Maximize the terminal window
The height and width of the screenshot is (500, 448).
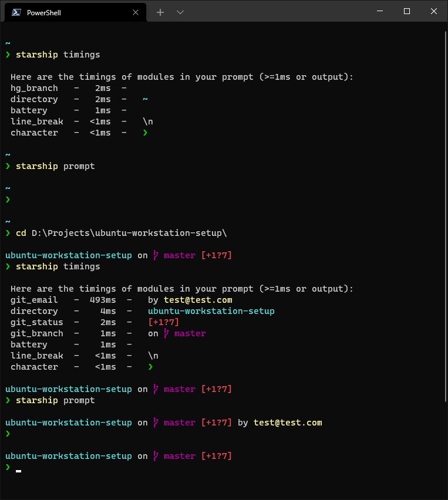point(407,11)
